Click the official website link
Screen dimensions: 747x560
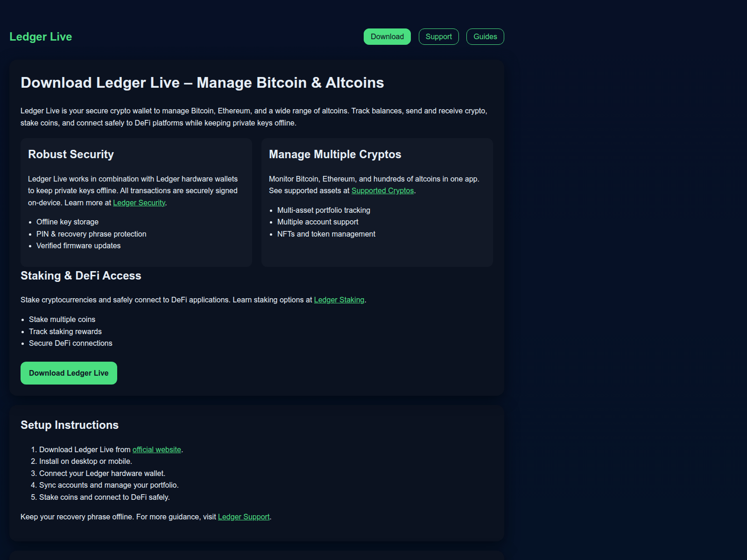tap(156, 450)
